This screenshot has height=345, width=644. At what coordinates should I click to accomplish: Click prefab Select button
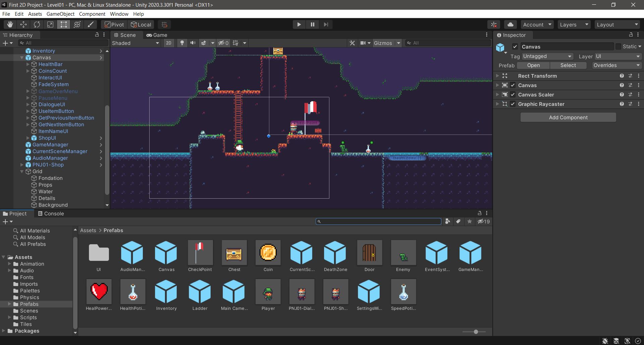click(x=568, y=65)
